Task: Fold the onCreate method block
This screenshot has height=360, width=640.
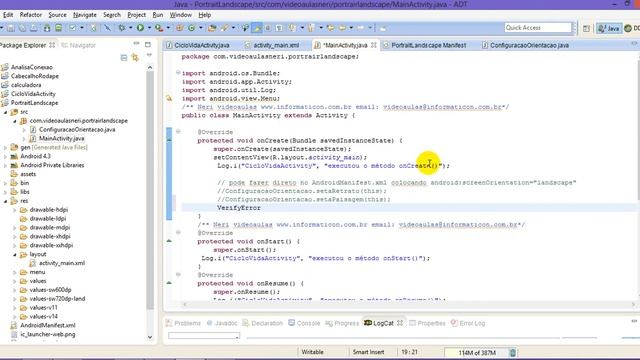Action: click(x=178, y=131)
